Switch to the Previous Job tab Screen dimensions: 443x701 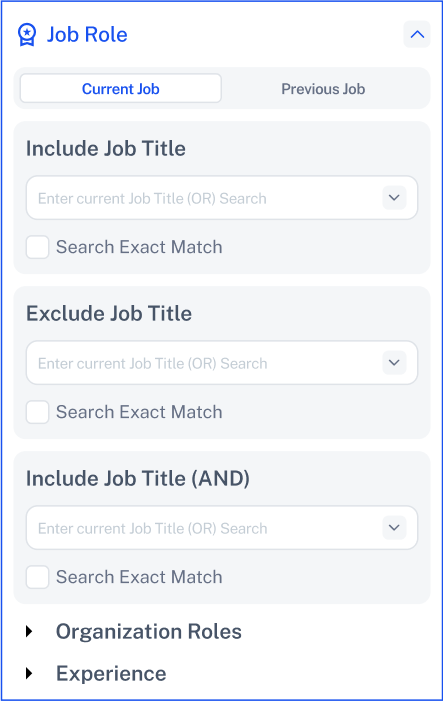click(323, 89)
